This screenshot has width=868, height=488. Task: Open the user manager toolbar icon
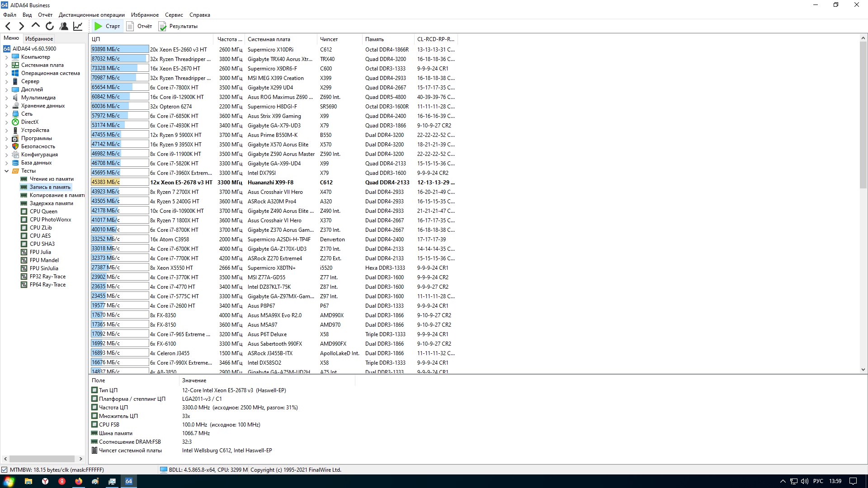tap(64, 26)
